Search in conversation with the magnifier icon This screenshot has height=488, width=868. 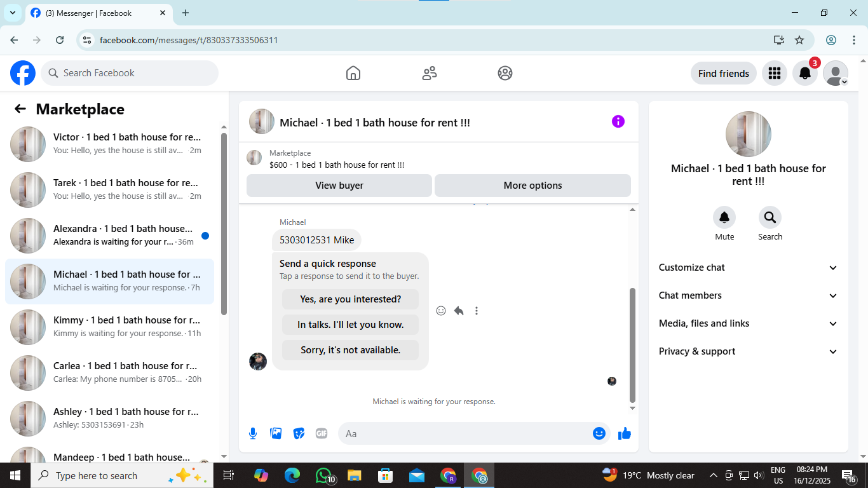[770, 217]
